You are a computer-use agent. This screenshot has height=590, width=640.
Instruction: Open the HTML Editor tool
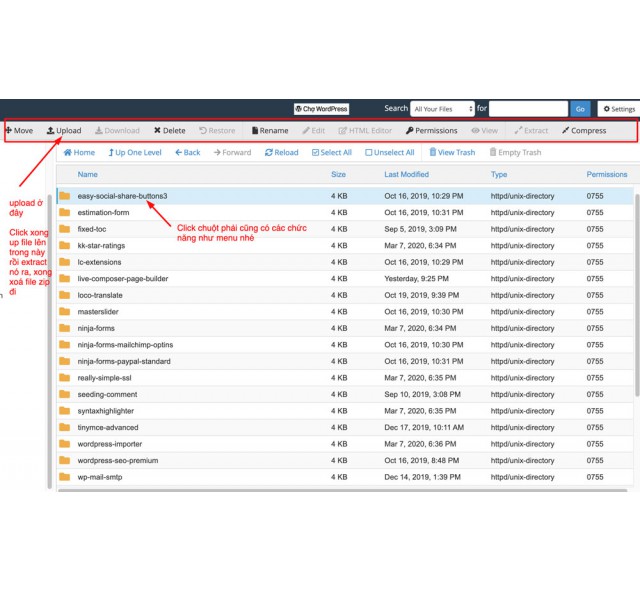coord(365,131)
